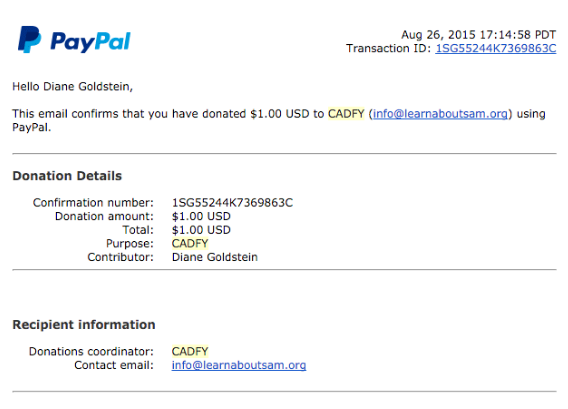Click highlighted CADFY in the confirmation sentence

click(x=346, y=114)
